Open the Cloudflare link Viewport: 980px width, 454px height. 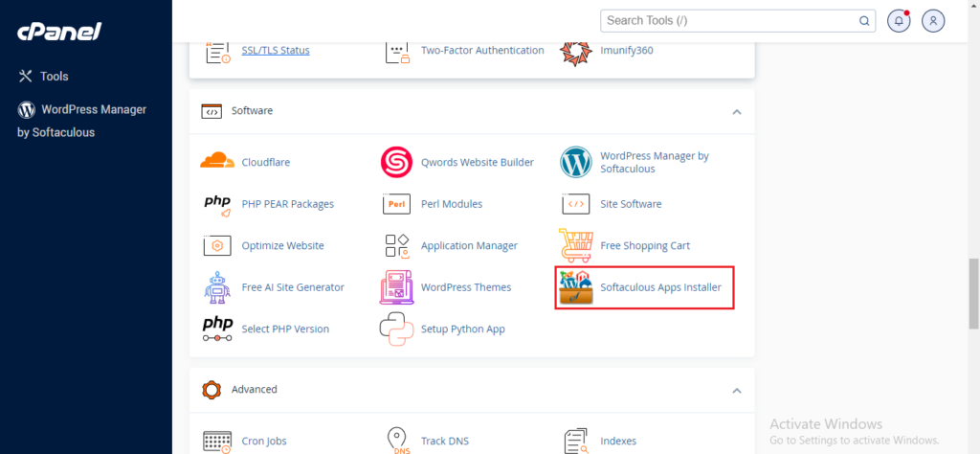pos(266,163)
